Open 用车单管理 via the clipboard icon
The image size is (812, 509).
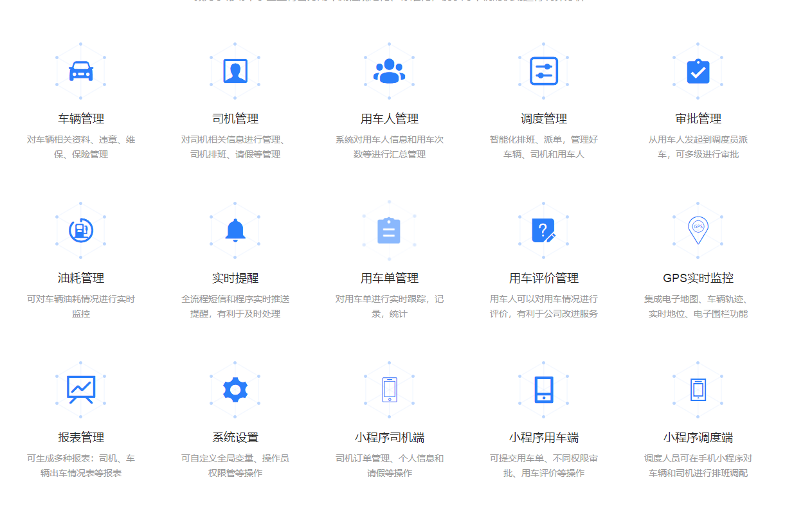click(x=389, y=230)
